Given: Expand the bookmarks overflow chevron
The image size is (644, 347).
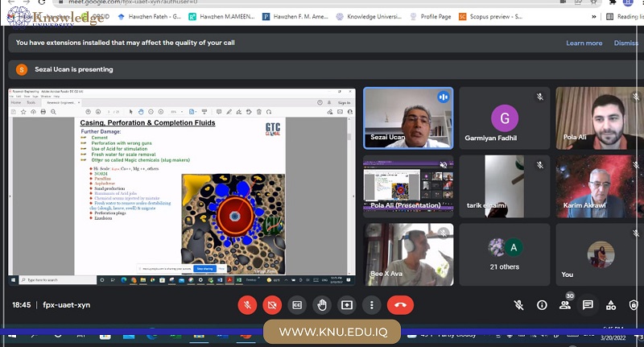Looking at the screenshot, I should pyautogui.click(x=594, y=16).
